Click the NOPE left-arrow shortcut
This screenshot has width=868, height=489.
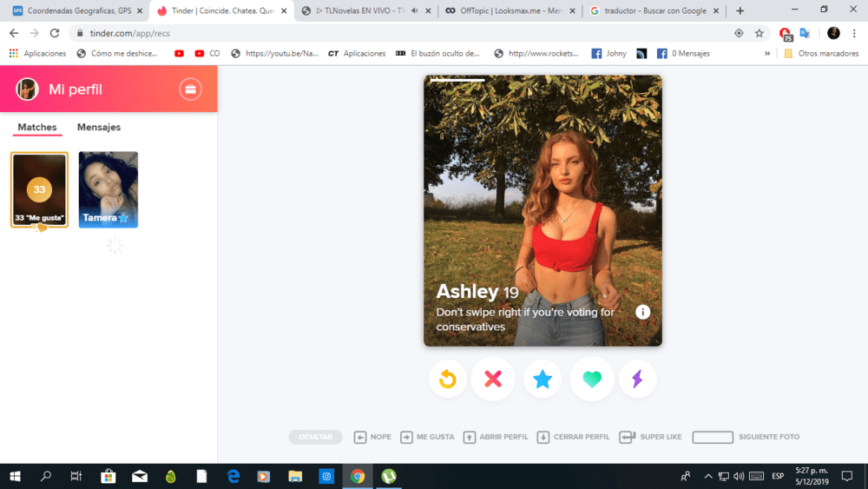372,437
